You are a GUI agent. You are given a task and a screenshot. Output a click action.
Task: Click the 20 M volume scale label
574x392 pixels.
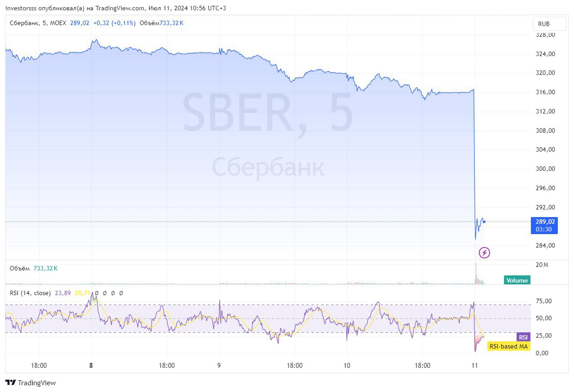(542, 265)
